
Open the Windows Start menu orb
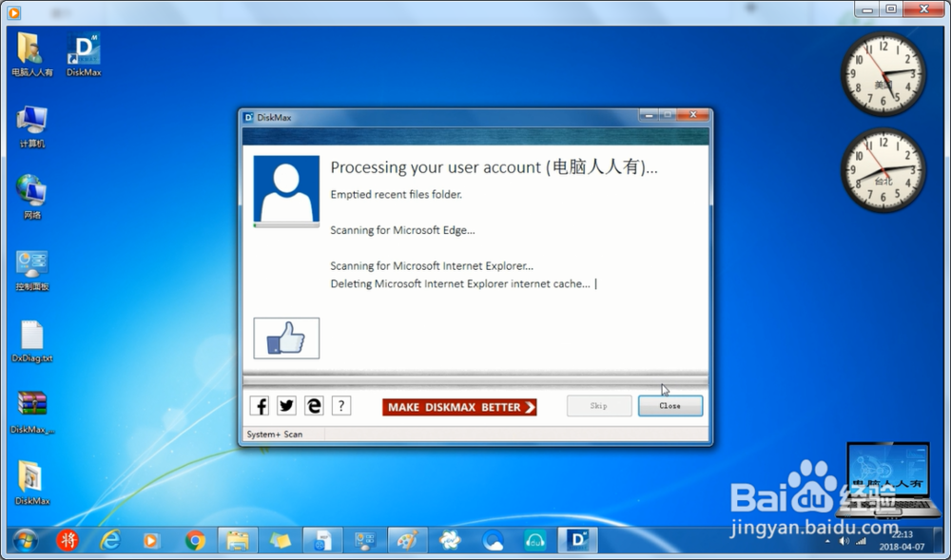(x=26, y=540)
